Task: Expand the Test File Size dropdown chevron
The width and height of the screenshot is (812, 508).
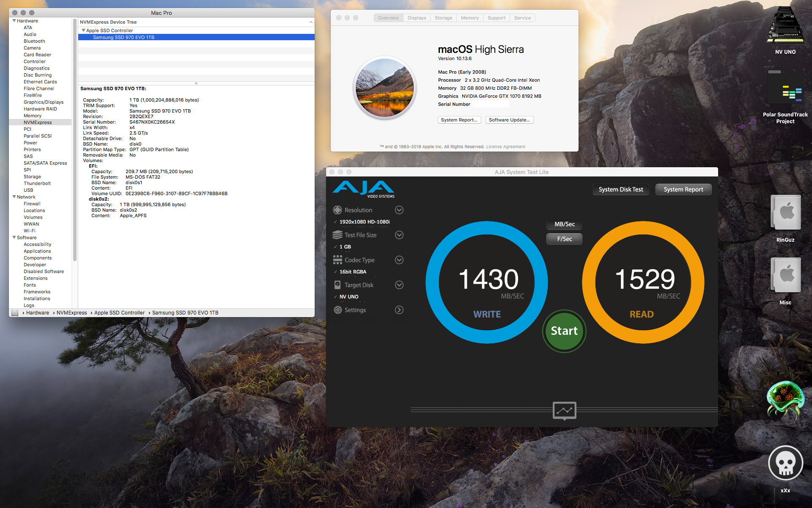Action: pyautogui.click(x=399, y=235)
